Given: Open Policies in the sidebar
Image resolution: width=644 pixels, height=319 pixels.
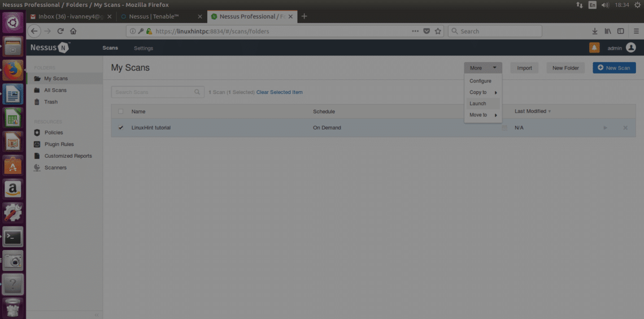Looking at the screenshot, I should [x=54, y=132].
